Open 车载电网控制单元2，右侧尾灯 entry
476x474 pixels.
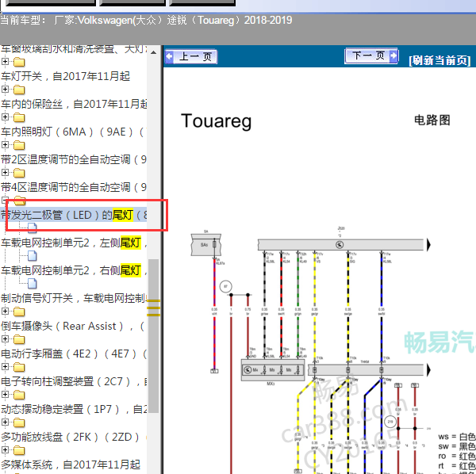[74, 270]
